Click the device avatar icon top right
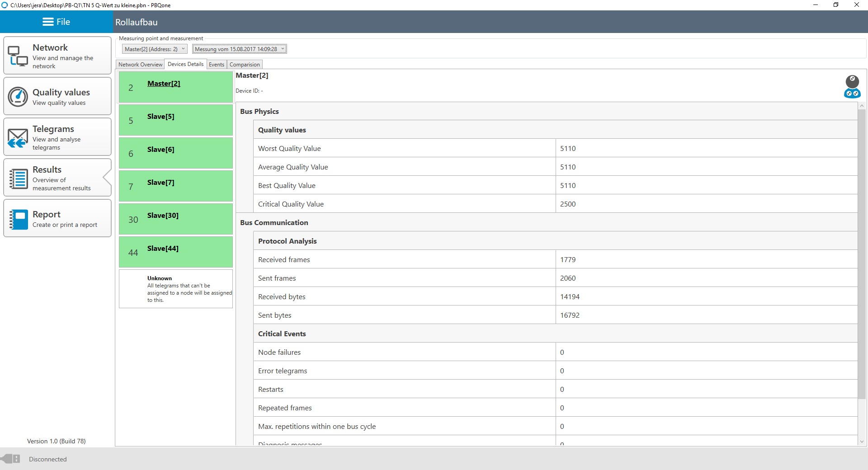 852,86
